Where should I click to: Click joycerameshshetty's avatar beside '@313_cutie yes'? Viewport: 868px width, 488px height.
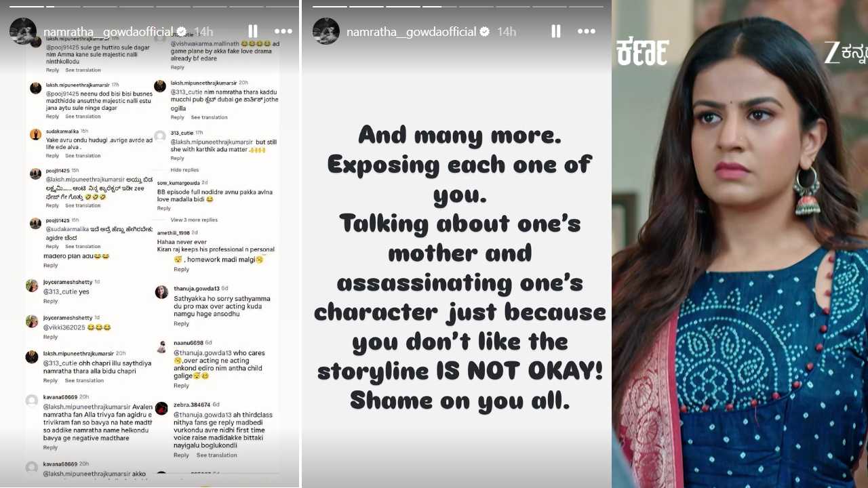[32, 285]
